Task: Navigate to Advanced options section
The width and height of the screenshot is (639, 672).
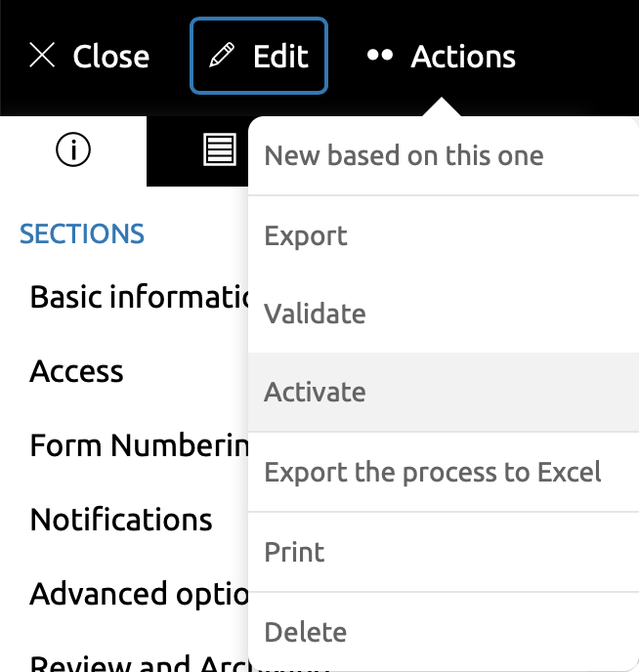Action: (x=137, y=594)
